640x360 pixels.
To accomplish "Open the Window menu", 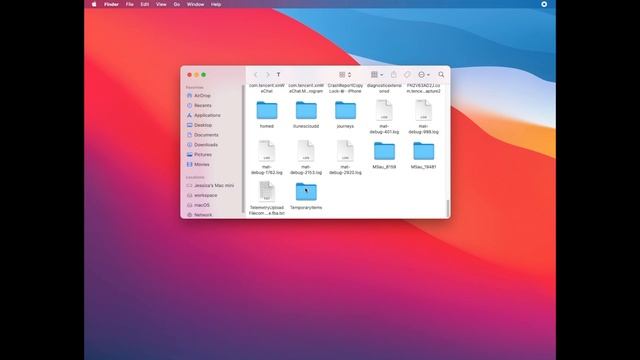I will pyautogui.click(x=195, y=4).
